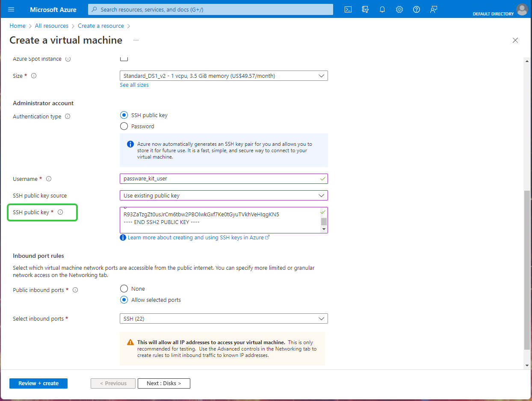Open the SSH public key source dropdown

point(224,195)
